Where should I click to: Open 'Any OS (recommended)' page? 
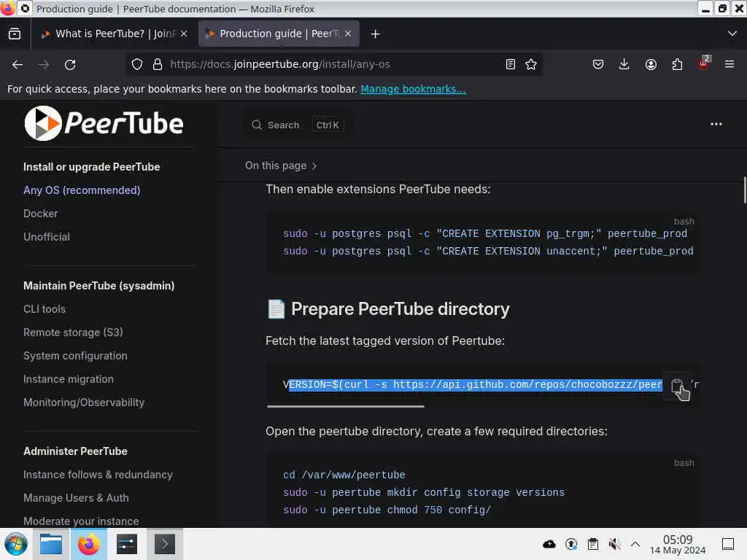point(82,190)
